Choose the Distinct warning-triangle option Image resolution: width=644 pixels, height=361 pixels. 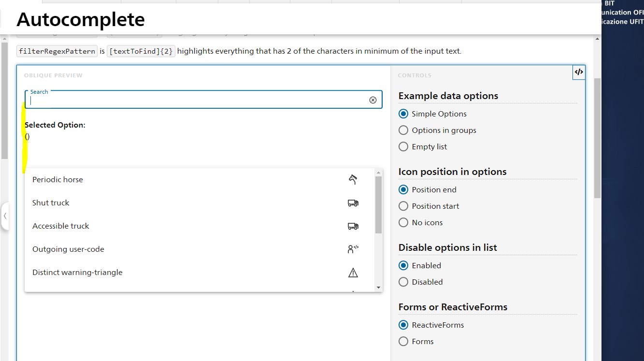coord(77,272)
